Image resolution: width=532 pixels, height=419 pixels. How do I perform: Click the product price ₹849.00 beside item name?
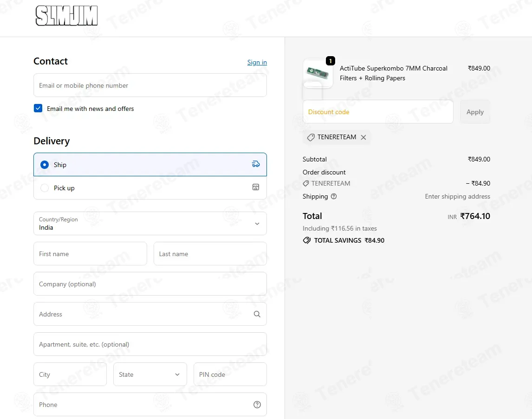(479, 68)
